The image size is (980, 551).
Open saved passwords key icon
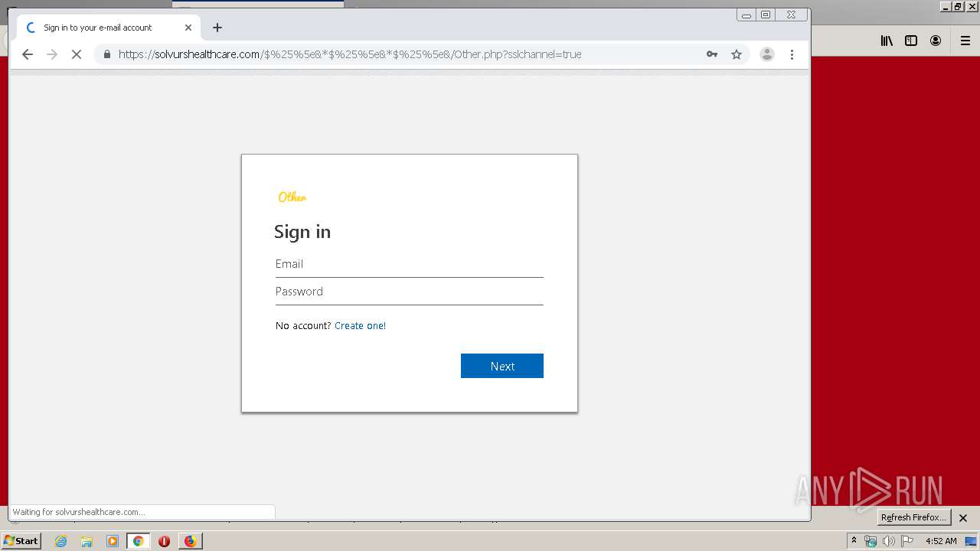pyautogui.click(x=712, y=54)
